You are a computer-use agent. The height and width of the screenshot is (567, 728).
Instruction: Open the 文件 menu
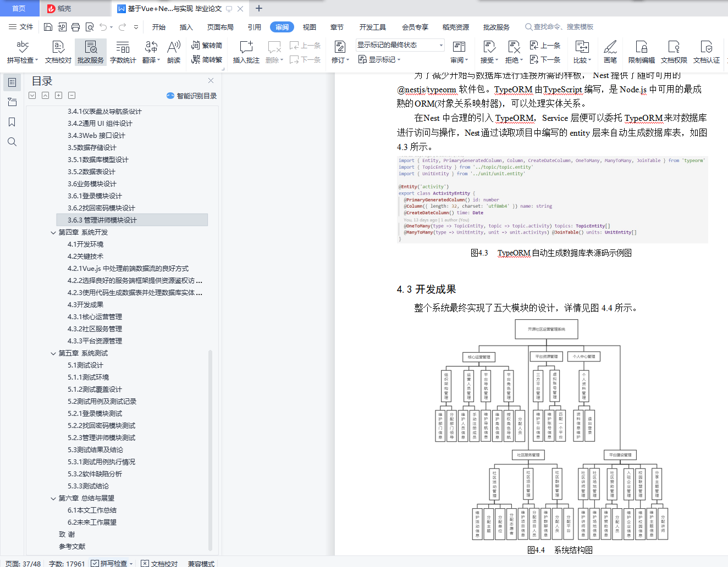pos(21,27)
